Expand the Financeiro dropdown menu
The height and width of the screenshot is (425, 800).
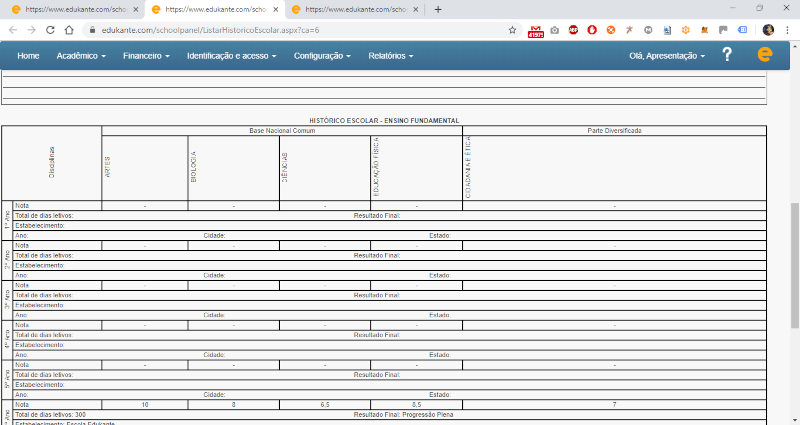click(x=146, y=56)
